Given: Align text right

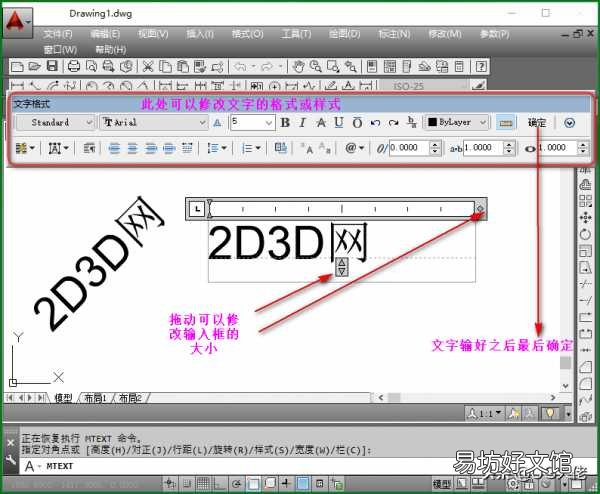Looking at the screenshot, I should coord(151,148).
